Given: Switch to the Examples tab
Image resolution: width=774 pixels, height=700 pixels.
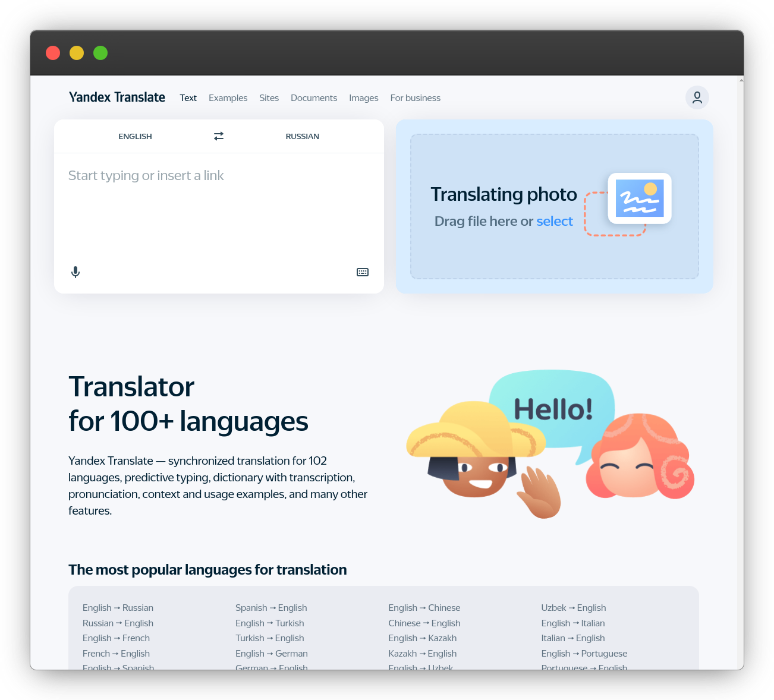Looking at the screenshot, I should (x=228, y=98).
